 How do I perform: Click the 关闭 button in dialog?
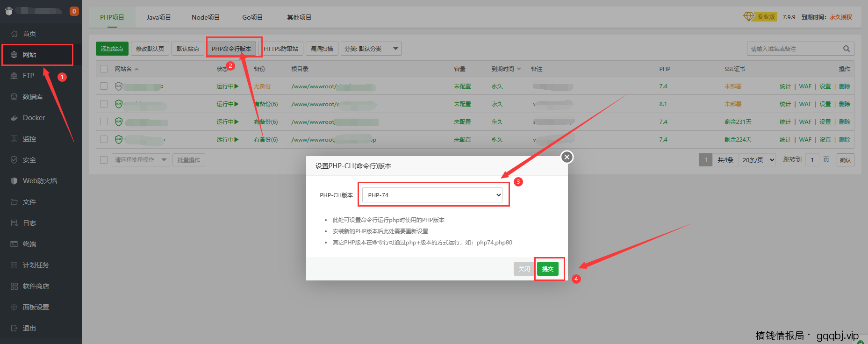coord(524,269)
